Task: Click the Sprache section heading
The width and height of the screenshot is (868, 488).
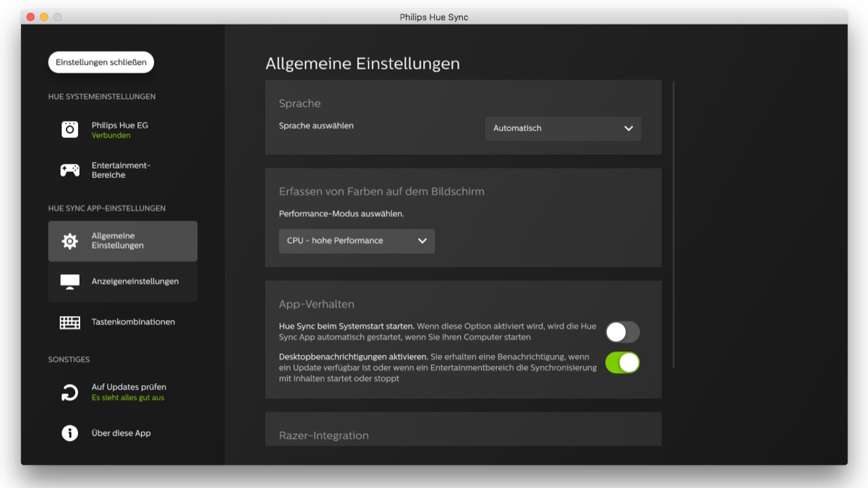Action: coord(299,103)
